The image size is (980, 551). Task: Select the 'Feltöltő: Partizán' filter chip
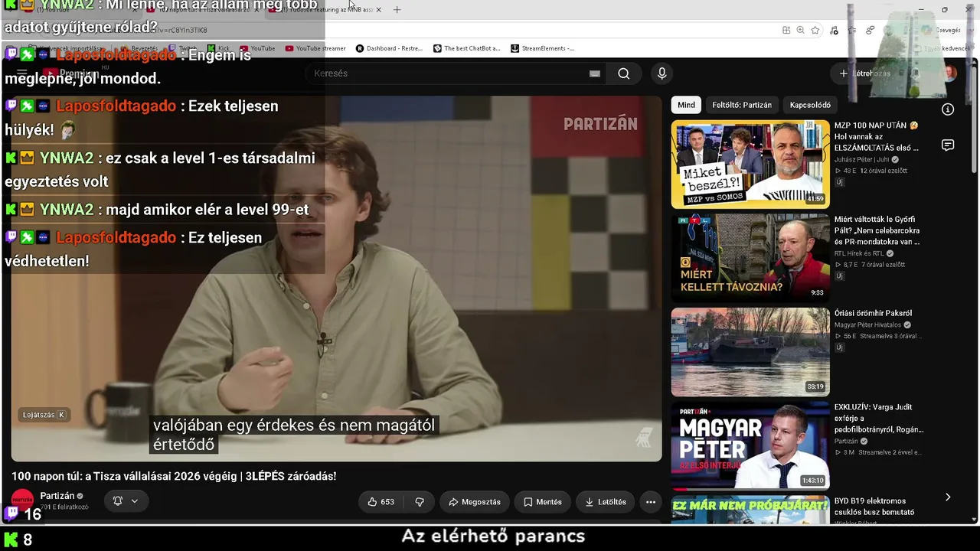[742, 105]
